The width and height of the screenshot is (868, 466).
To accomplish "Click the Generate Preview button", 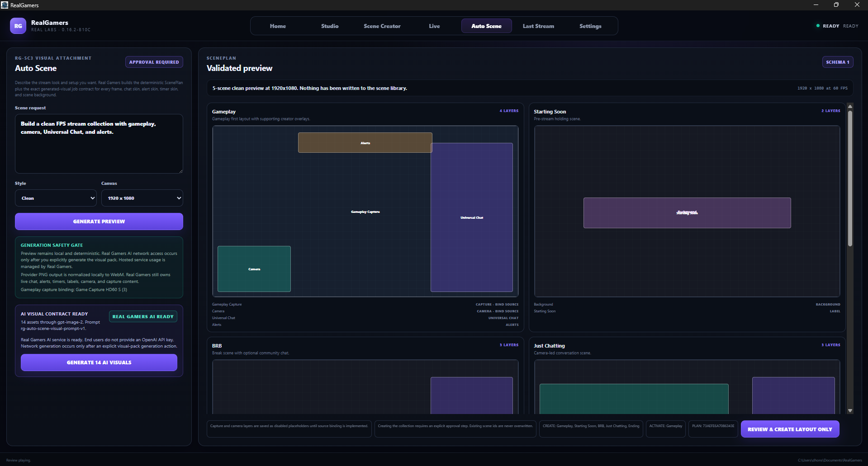I will pyautogui.click(x=99, y=221).
